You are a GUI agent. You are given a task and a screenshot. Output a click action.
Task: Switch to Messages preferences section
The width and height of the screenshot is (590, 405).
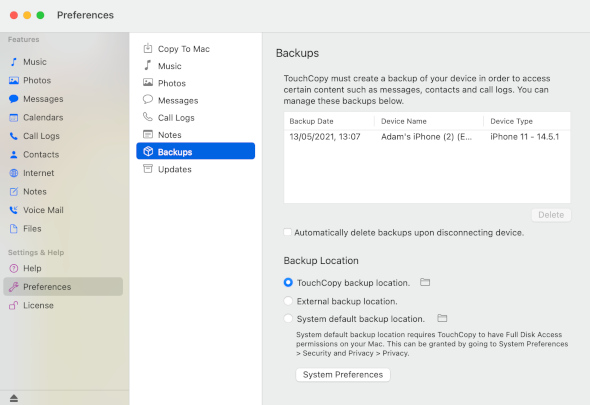pos(196,100)
